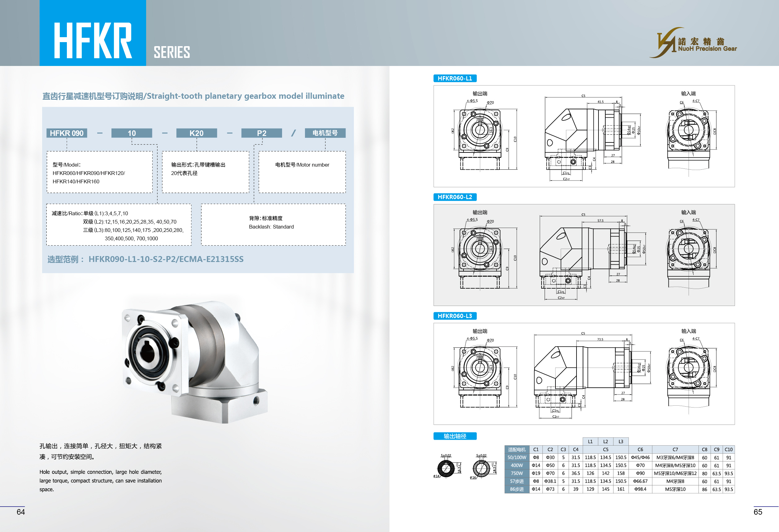This screenshot has width=779, height=532.
Task: Click the HFKR060-L2 side view drawing
Action: (x=593, y=256)
